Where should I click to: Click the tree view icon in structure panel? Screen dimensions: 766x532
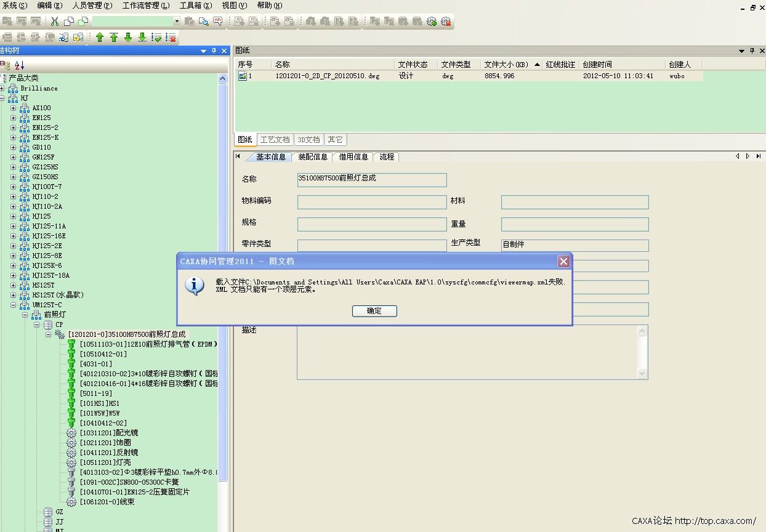pos(5,65)
